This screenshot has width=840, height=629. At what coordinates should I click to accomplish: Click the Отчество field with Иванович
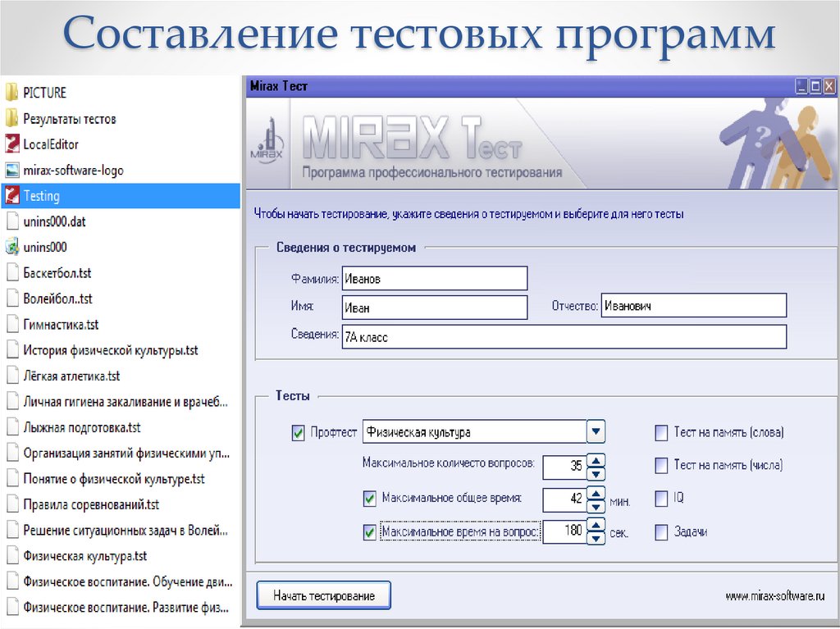pos(694,305)
